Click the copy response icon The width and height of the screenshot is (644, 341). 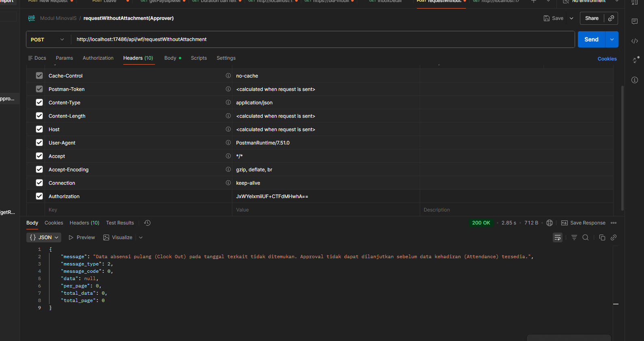[x=602, y=237]
